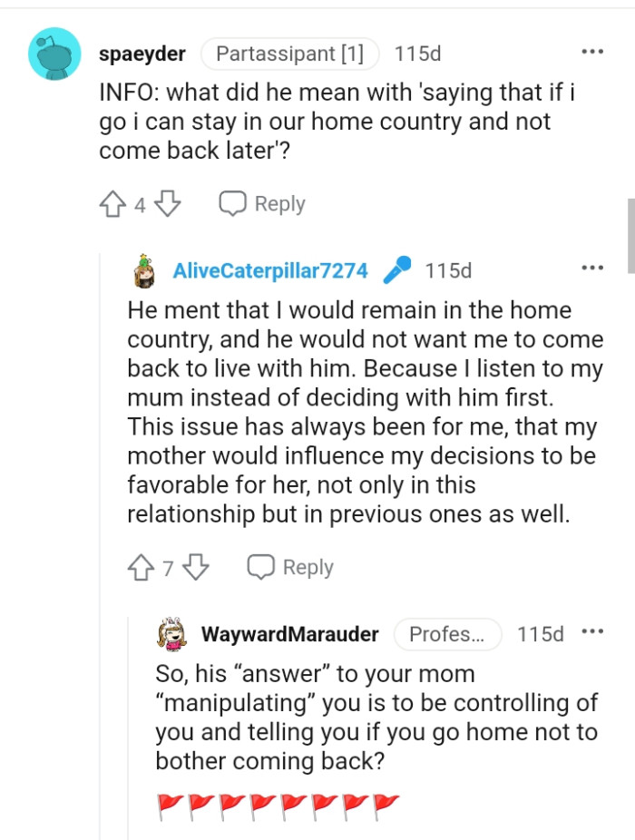The width and height of the screenshot is (635, 840).
Task: Upvote AliveCaterpillar7274's reply
Action: click(142, 566)
